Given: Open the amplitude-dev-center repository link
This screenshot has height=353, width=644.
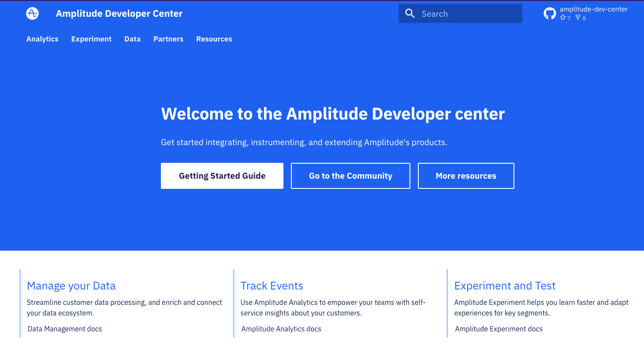Looking at the screenshot, I should 594,9.
